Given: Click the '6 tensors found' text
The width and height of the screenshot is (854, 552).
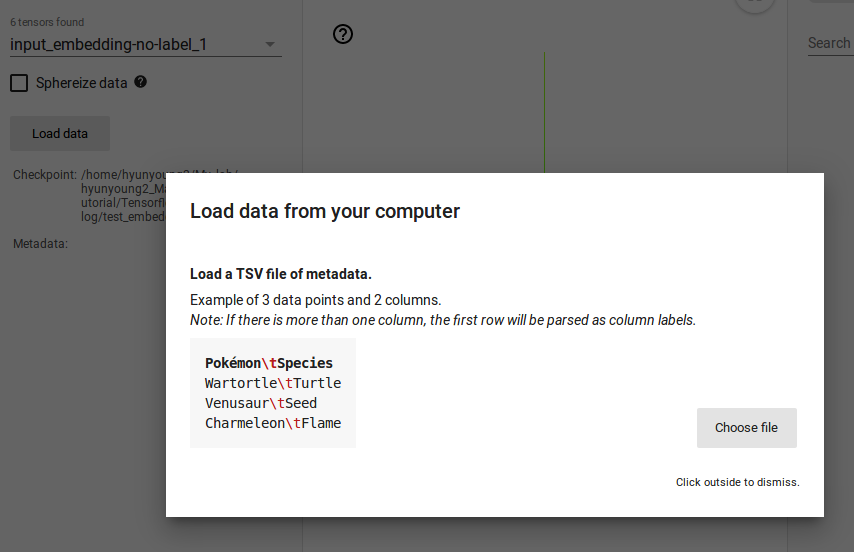Looking at the screenshot, I should point(47,22).
